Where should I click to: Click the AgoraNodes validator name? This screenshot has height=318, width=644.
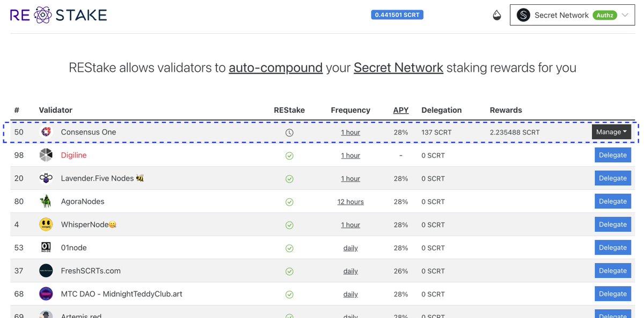tap(83, 201)
